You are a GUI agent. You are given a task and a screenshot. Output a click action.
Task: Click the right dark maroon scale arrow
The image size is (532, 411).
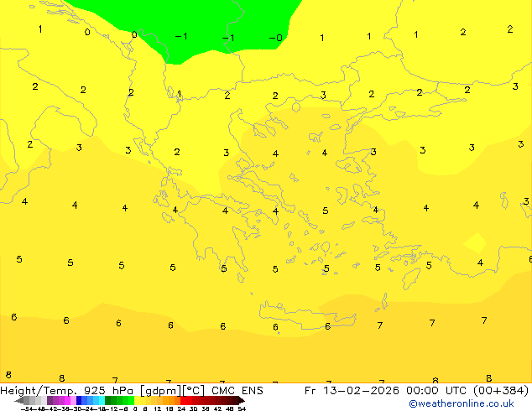click(241, 400)
